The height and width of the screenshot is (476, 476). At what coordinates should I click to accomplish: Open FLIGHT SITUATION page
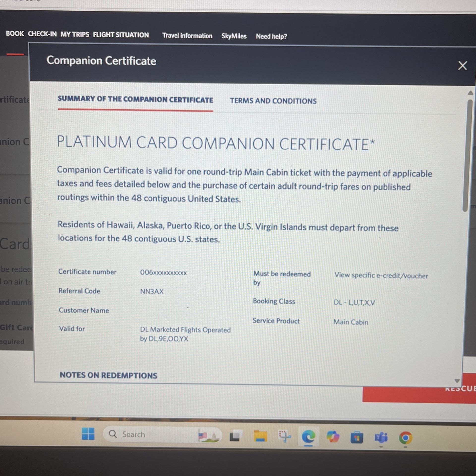121,35
